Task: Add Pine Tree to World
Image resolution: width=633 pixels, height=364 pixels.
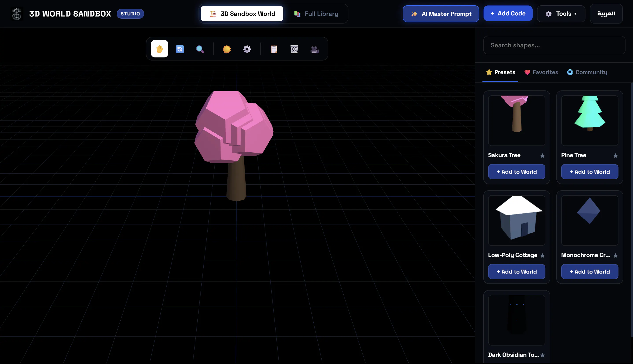Action: point(589,172)
